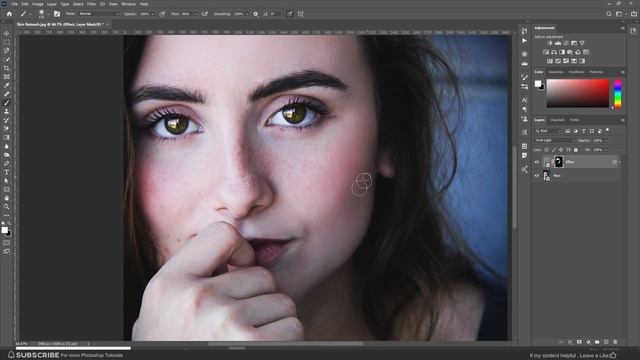Select the Rectangle shape tool

(x=7, y=189)
